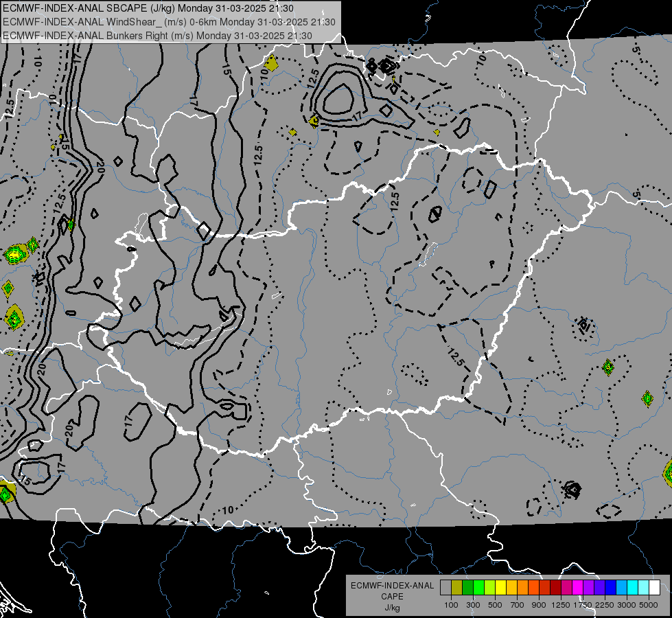Screen dimensions: 672x618
Task: Pick the yellow-green legend swatch
Action: (489, 587)
